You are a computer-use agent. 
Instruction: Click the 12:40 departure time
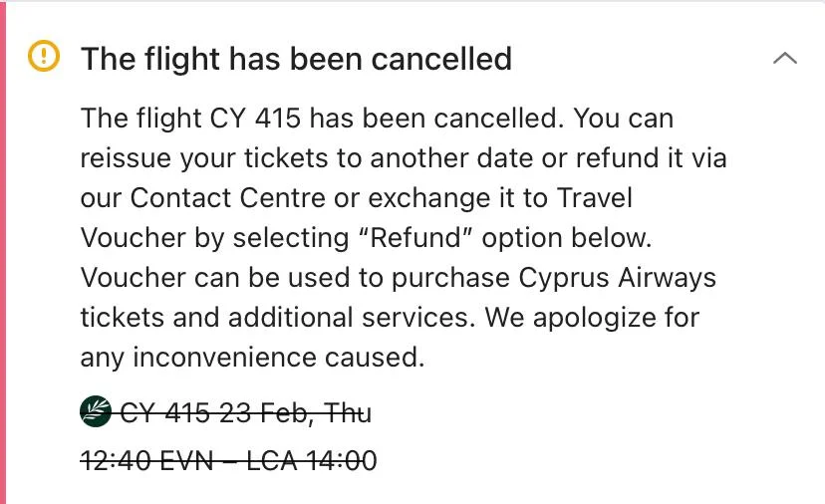pyautogui.click(x=114, y=460)
